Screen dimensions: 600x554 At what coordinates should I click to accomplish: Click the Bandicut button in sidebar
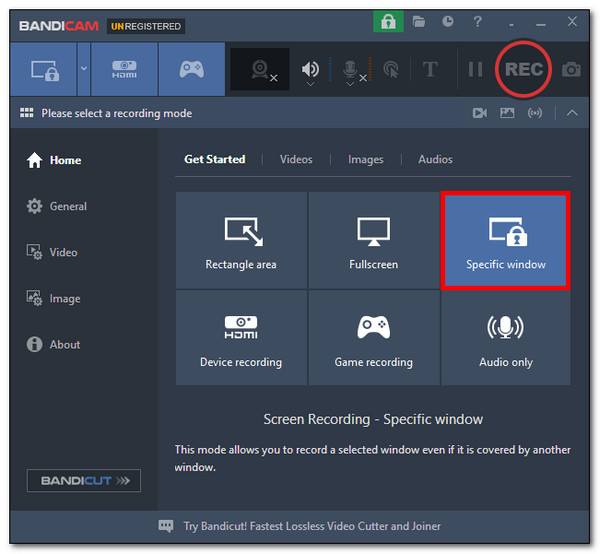pyautogui.click(x=84, y=481)
